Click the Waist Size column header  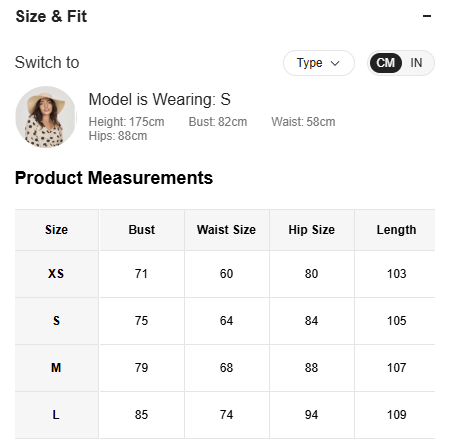tap(226, 230)
